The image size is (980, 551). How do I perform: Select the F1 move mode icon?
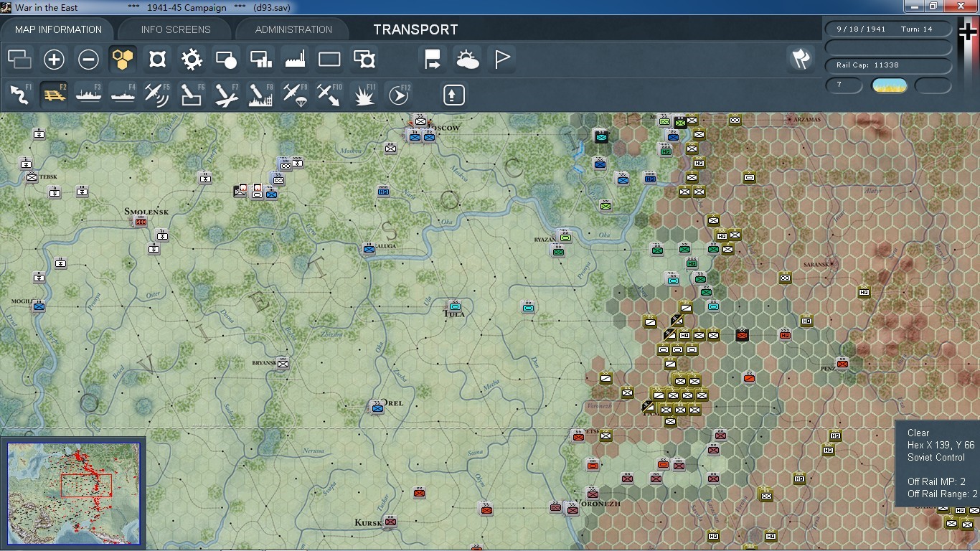coord(19,95)
